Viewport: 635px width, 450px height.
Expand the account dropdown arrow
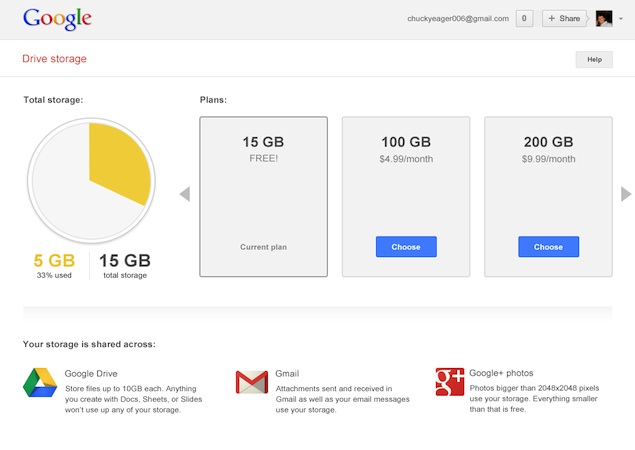click(x=621, y=19)
